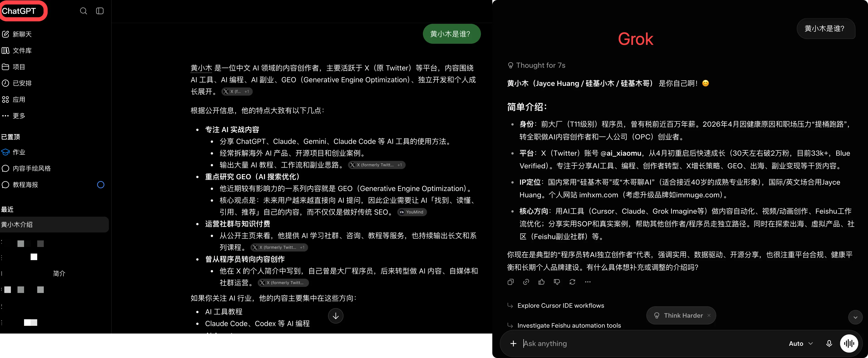The height and width of the screenshot is (358, 868).
Task: Open the search icon in ChatGPT sidebar
Action: coord(83,11)
